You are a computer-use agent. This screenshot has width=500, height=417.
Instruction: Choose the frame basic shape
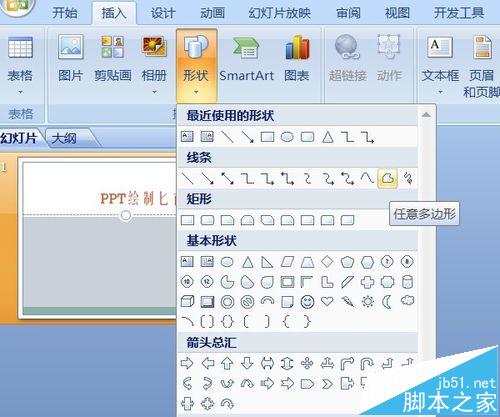pyautogui.click(x=287, y=282)
